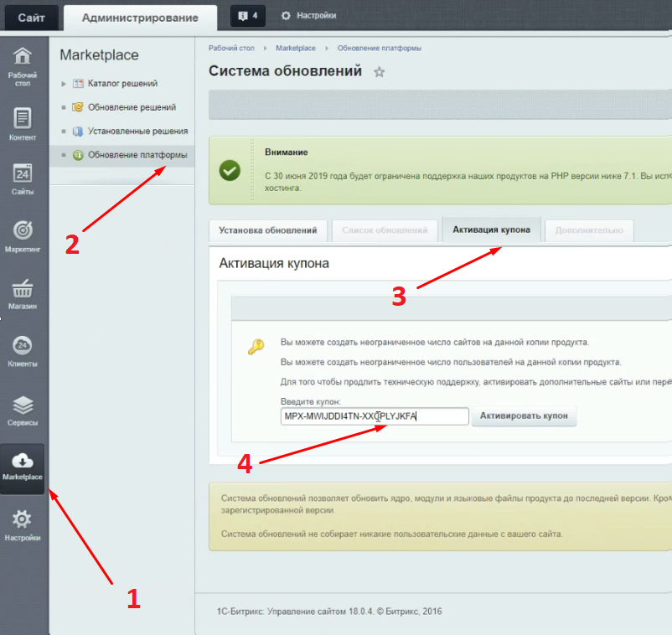Select the Marketplace cloud icon
Viewport: 672px width, 635px height.
[x=23, y=461]
